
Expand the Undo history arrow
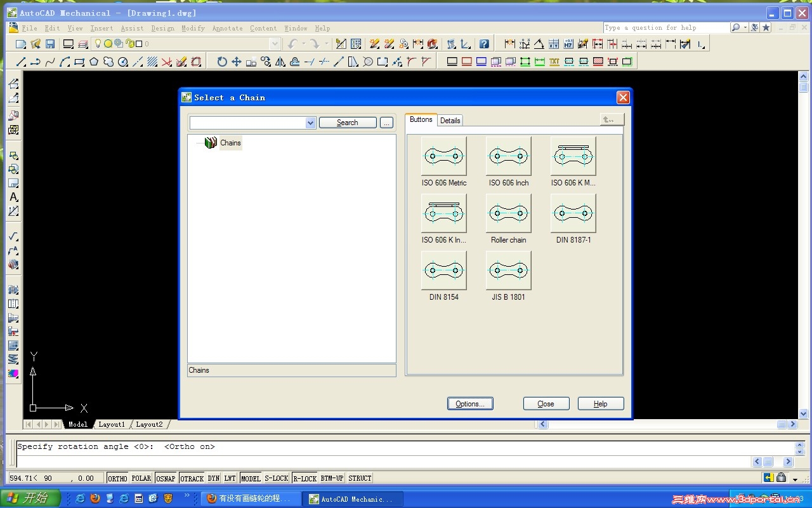click(x=303, y=44)
